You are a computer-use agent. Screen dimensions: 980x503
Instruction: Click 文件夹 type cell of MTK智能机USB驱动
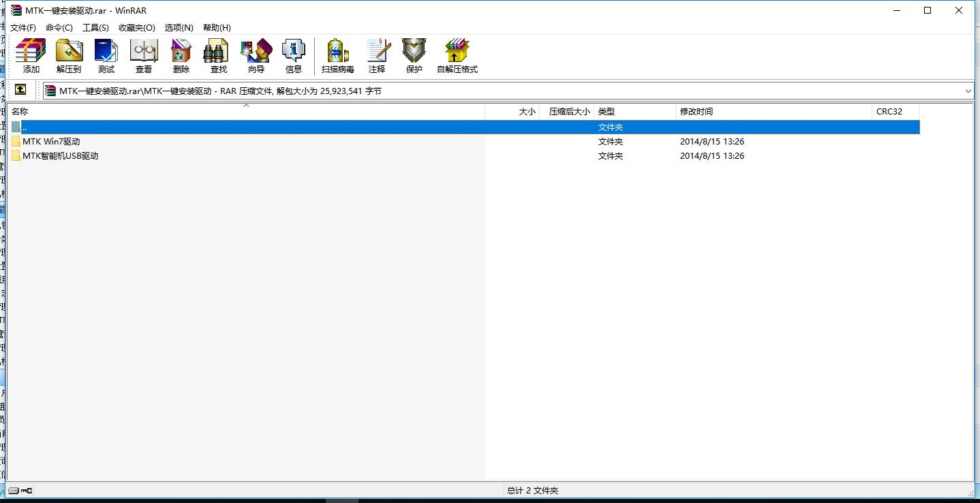(611, 156)
